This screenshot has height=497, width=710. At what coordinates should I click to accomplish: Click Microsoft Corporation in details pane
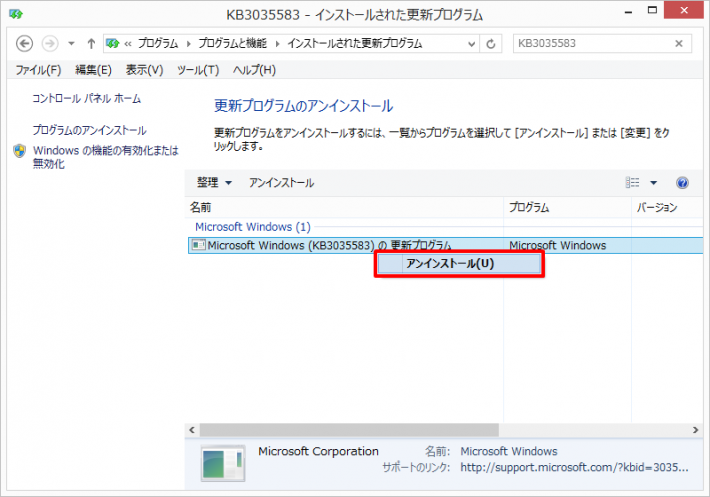click(x=318, y=451)
